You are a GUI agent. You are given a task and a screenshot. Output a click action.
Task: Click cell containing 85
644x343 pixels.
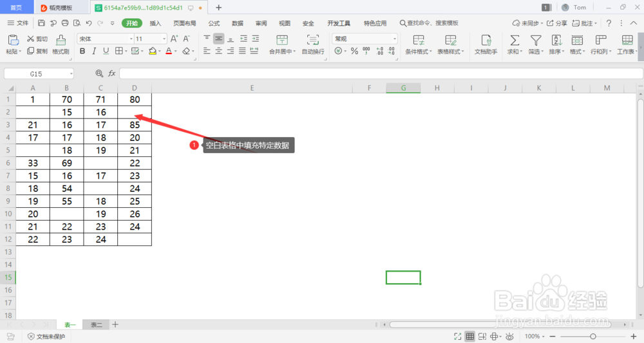coord(135,125)
